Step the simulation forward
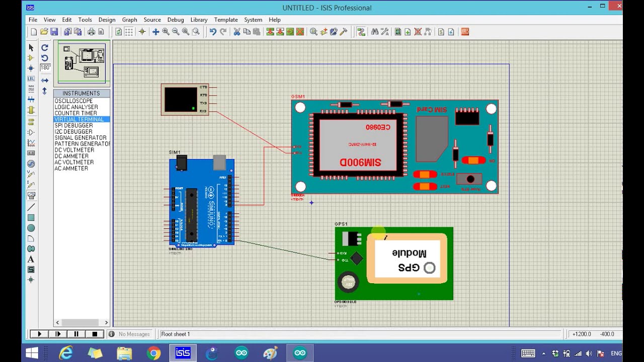The image size is (644, 362). 58,334
